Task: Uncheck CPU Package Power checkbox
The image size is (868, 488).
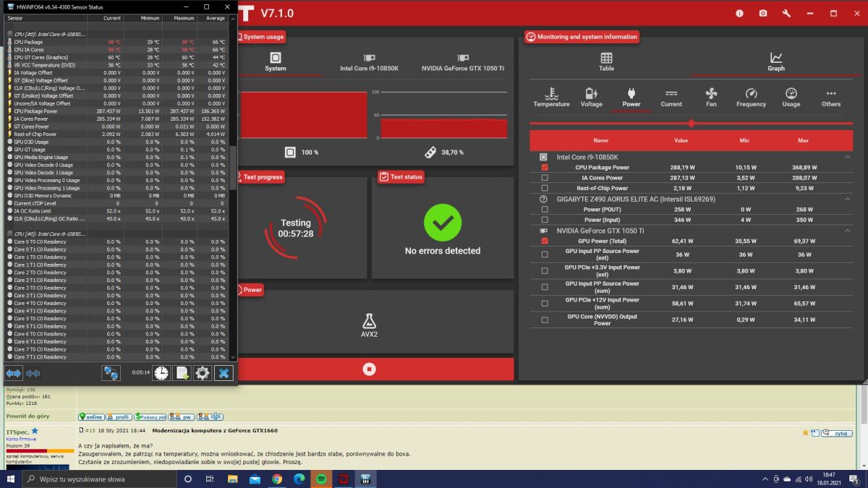Action: coord(544,167)
